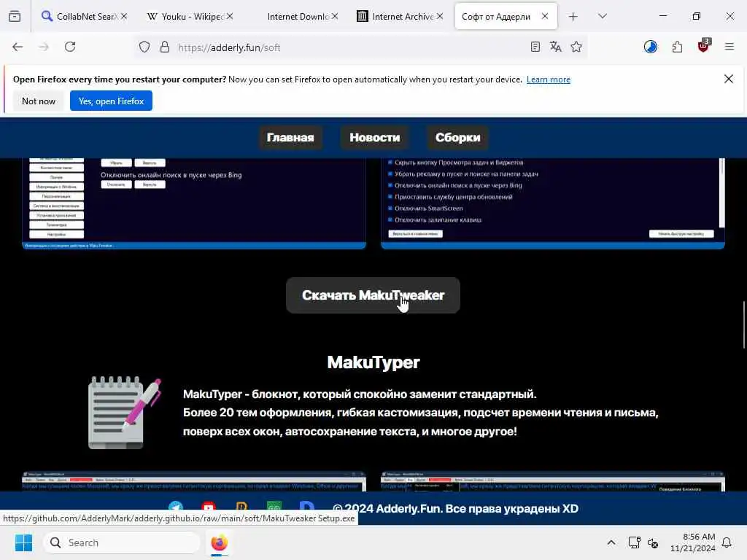The height and width of the screenshot is (560, 747).
Task: Reload the current page
Action: [70, 47]
